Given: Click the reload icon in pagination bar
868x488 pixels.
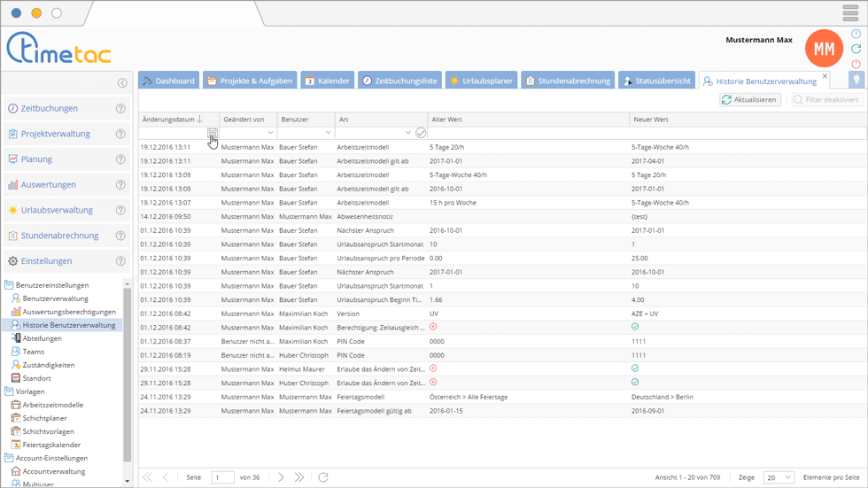Looking at the screenshot, I should pos(323,477).
